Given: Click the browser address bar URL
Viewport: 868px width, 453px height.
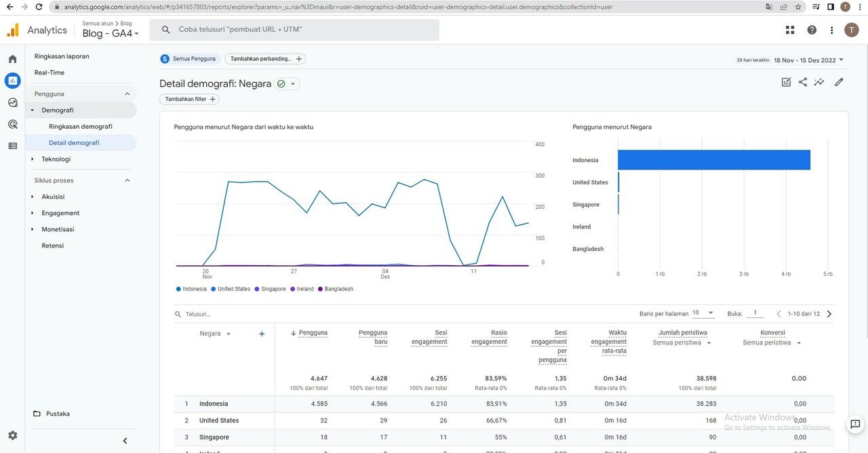Looking at the screenshot, I should 338,7.
